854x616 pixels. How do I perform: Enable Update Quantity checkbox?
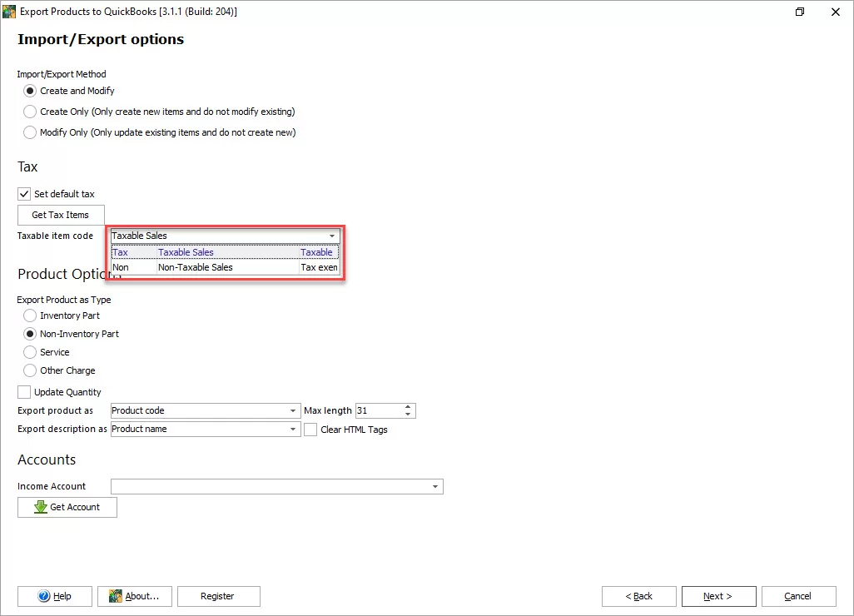tap(24, 392)
